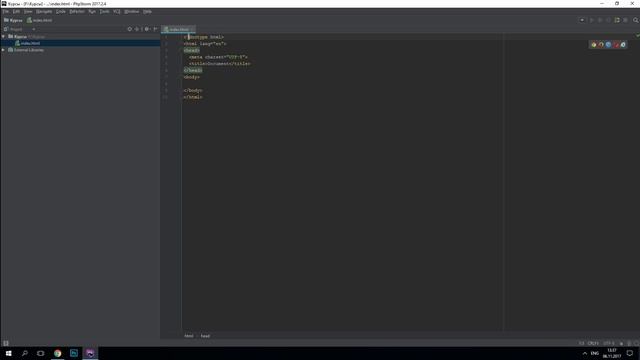The width and height of the screenshot is (640, 360).
Task: Click the <body> opening tag line
Action: [x=191, y=77]
